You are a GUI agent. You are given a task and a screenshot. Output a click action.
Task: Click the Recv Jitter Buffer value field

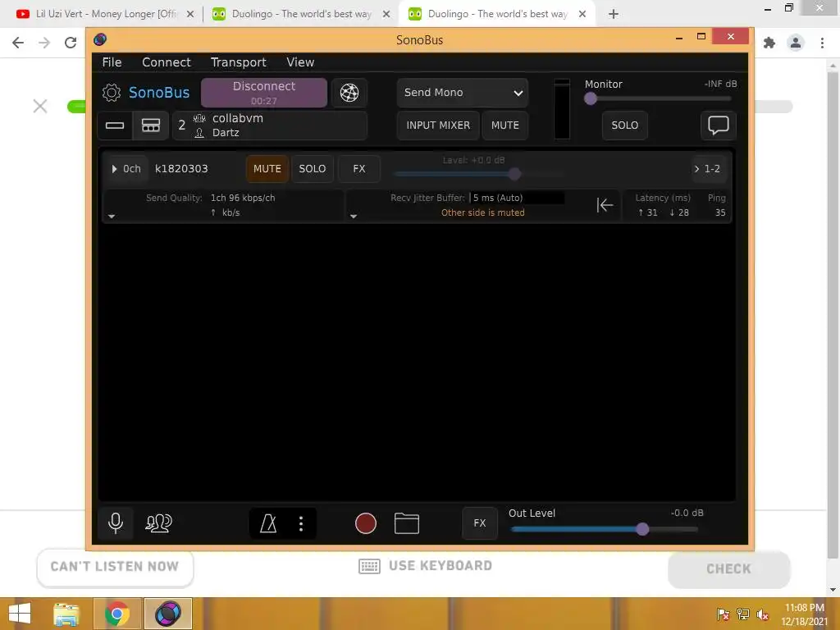pyautogui.click(x=517, y=198)
